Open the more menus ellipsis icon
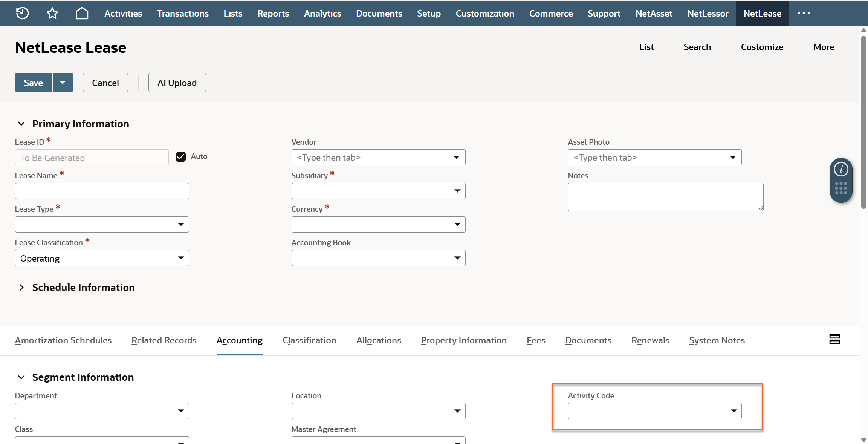Viewport: 868px width, 444px height. [x=804, y=13]
